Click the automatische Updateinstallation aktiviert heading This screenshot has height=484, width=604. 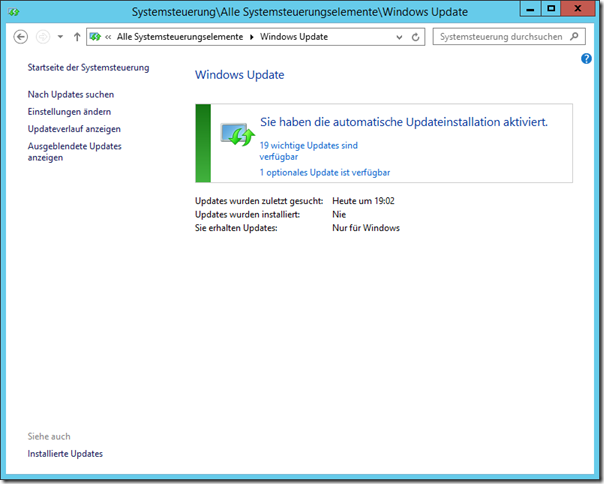[x=404, y=122]
